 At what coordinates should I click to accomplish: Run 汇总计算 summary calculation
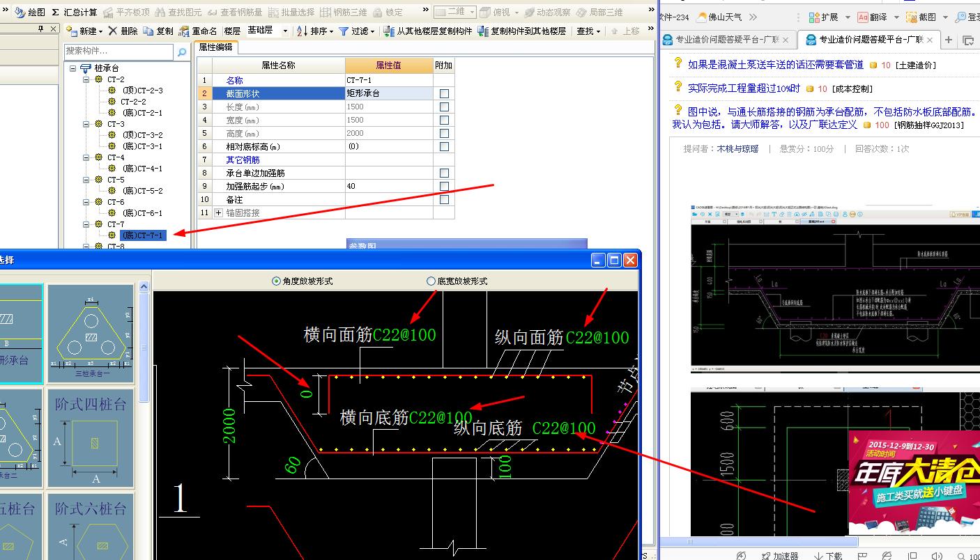point(75,12)
